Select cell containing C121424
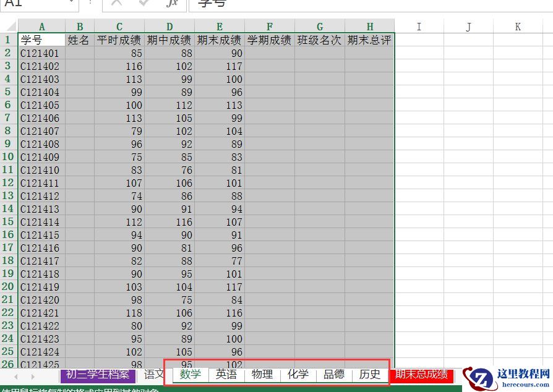Viewport: 553px width, 392px height. click(x=41, y=352)
